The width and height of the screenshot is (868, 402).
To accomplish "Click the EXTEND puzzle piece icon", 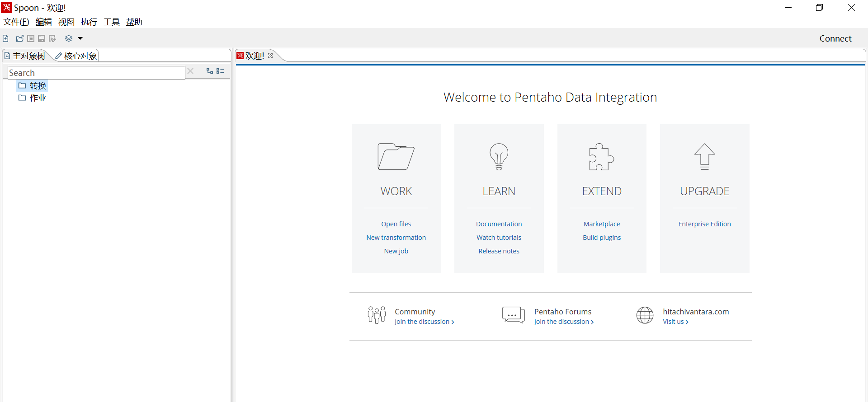I will [x=602, y=156].
